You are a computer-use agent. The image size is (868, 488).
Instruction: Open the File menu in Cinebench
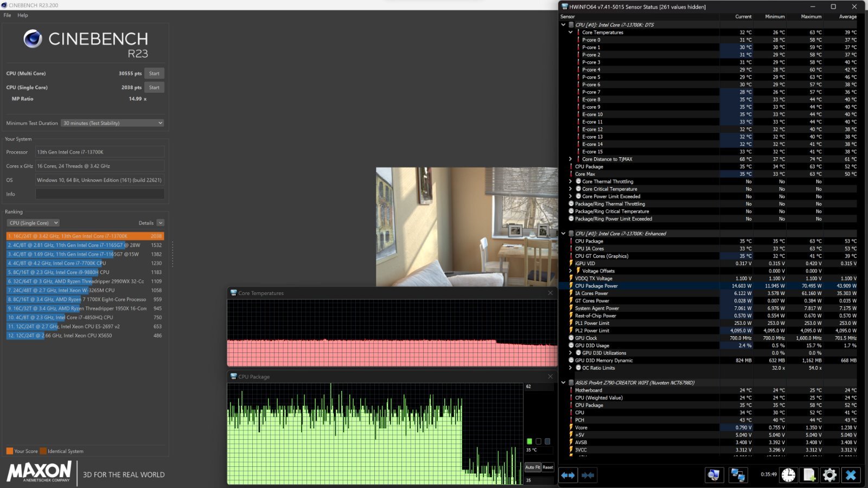tap(7, 15)
